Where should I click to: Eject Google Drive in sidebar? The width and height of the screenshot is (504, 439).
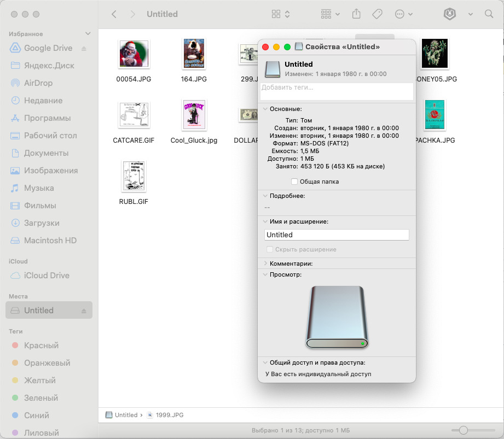tap(84, 48)
